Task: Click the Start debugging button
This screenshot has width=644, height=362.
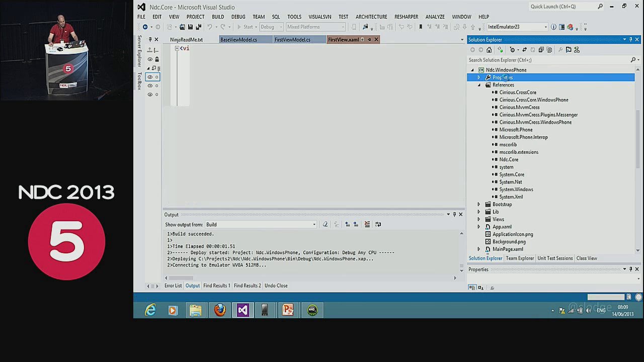Action: pos(245,27)
